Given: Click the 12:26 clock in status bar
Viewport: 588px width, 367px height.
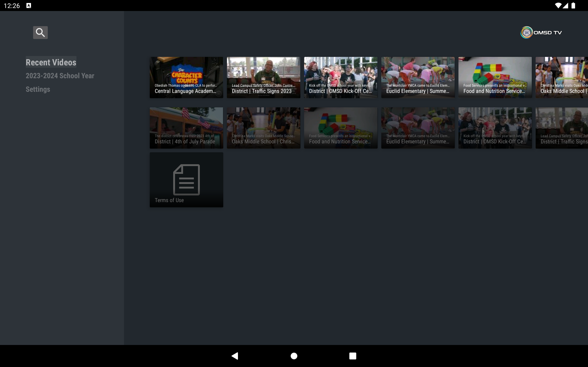Looking at the screenshot, I should coord(11,5).
